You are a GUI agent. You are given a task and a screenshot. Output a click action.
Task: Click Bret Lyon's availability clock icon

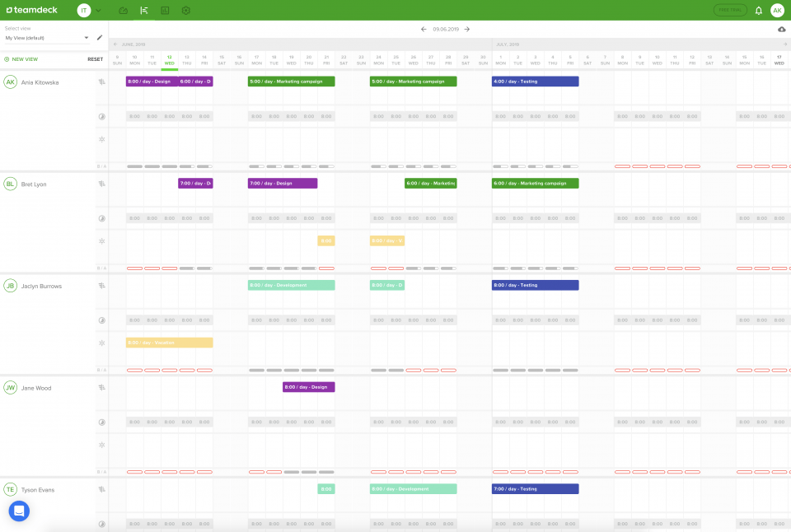[x=102, y=218]
